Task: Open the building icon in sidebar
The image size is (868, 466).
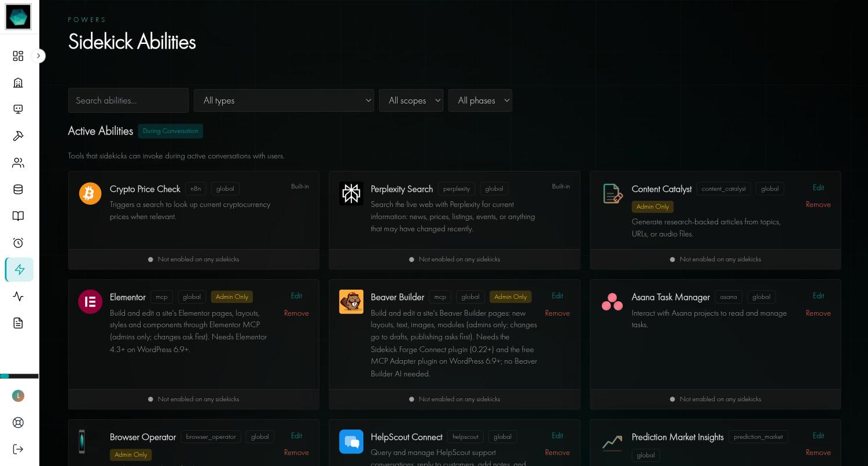Action: pyautogui.click(x=18, y=82)
